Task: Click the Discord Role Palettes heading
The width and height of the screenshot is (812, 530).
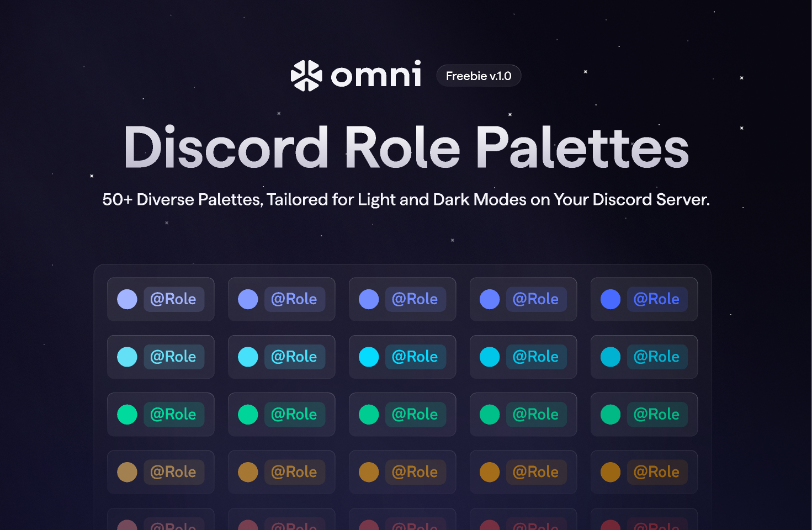Action: pos(406,147)
